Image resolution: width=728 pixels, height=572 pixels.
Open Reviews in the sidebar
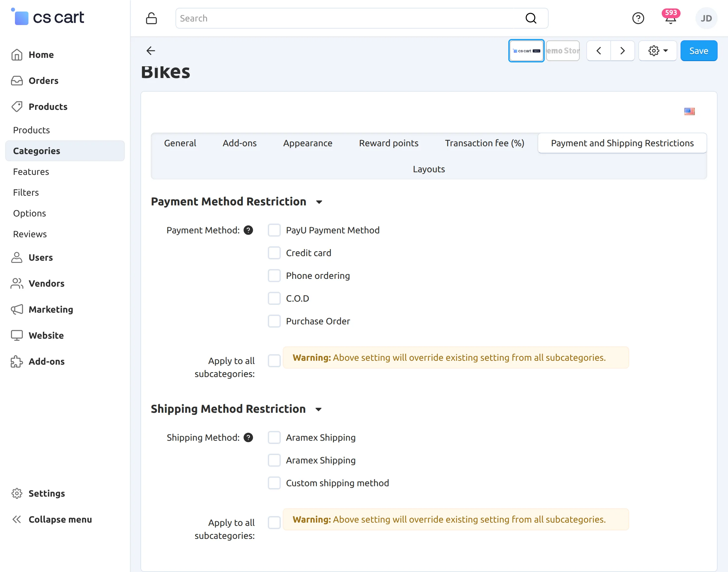coord(30,234)
